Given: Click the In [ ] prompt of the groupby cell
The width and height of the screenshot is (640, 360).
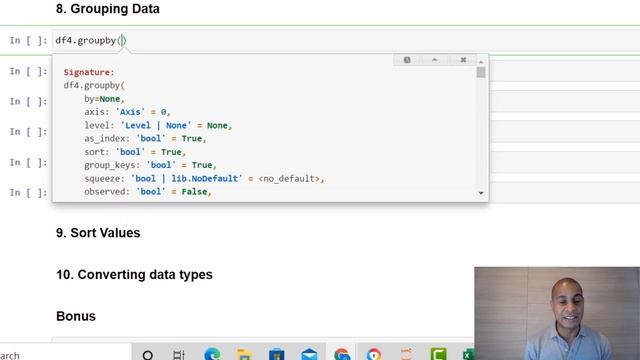Looking at the screenshot, I should pos(28,40).
